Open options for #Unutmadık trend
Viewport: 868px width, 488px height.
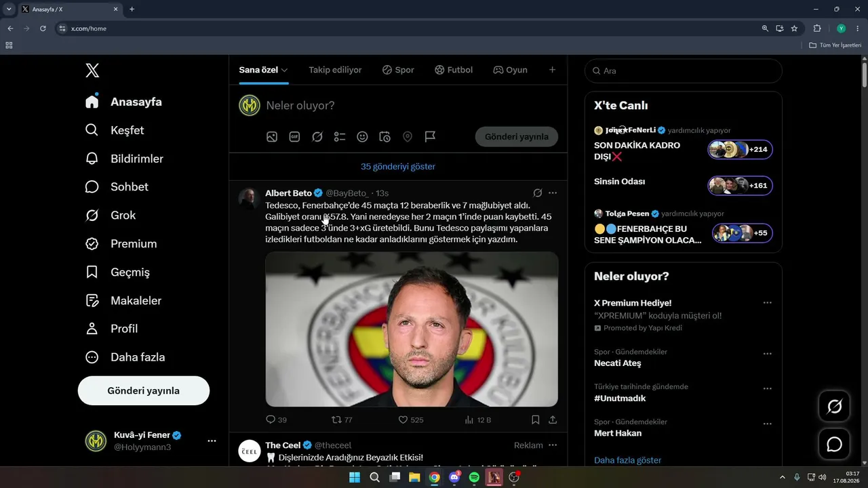click(768, 389)
